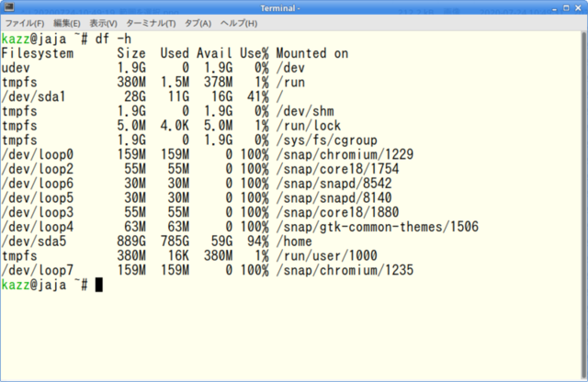
Task: Close the Terminal window
Action: (578, 8)
